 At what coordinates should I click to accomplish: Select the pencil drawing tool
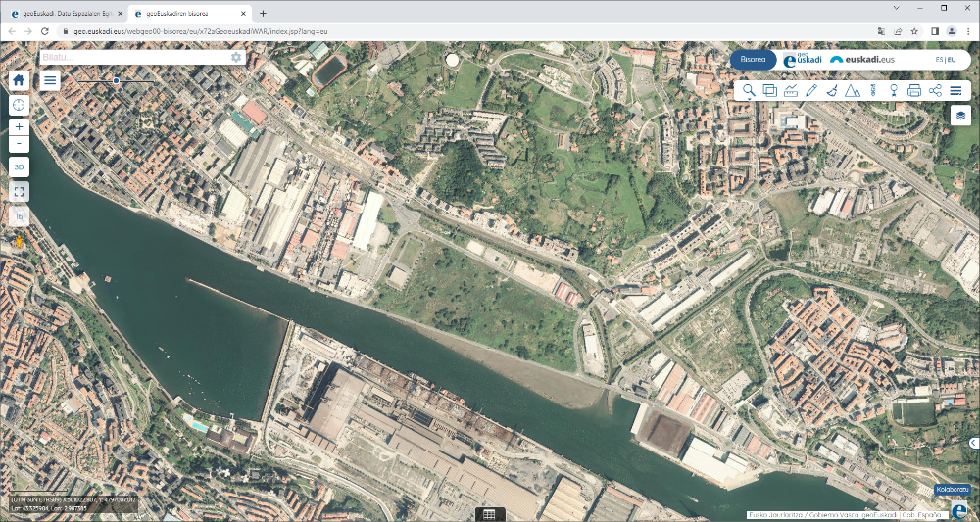click(x=811, y=91)
